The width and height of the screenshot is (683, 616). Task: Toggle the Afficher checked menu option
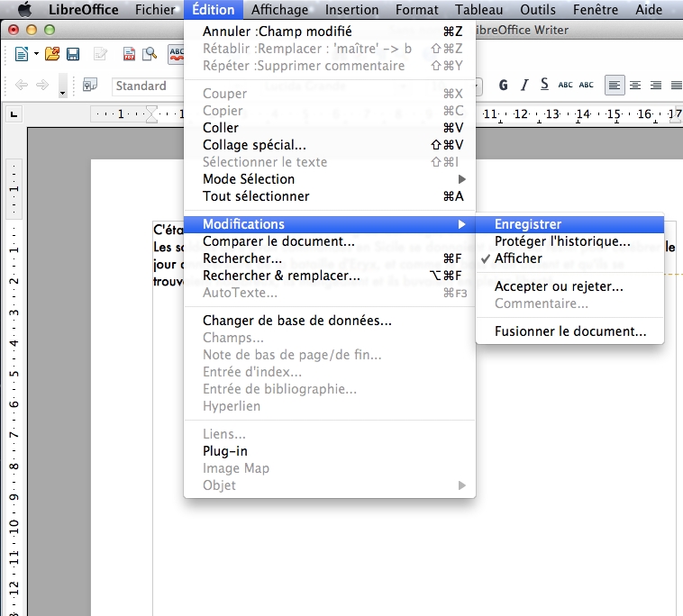[518, 258]
